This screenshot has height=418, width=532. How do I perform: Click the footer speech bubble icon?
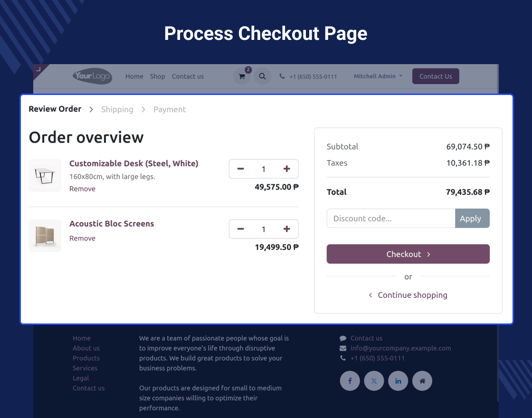click(342, 338)
